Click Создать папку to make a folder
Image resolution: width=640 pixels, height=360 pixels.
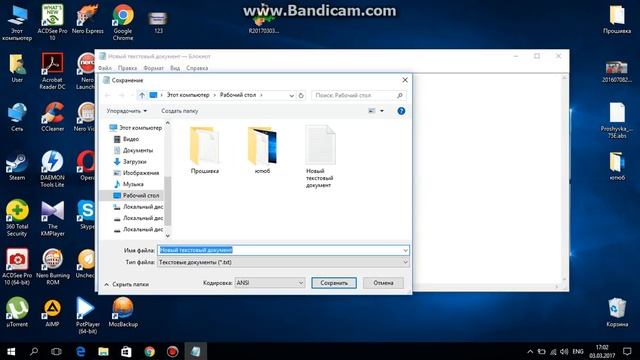coord(180,111)
